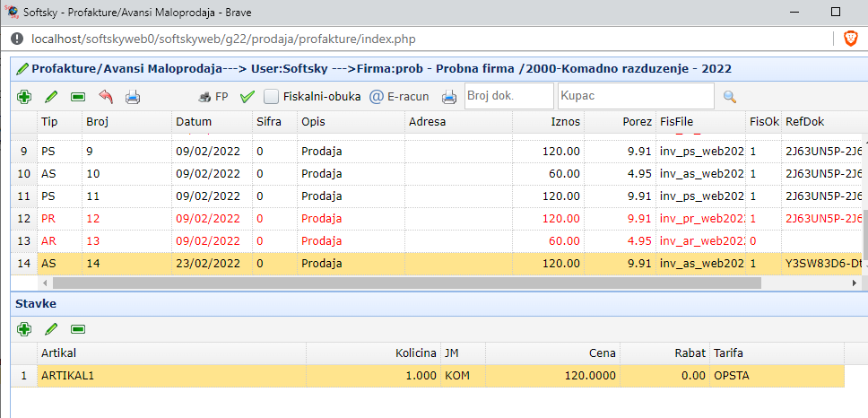Click the green minus delete icon in top toolbar
The width and height of the screenshot is (868, 418).
point(78,97)
